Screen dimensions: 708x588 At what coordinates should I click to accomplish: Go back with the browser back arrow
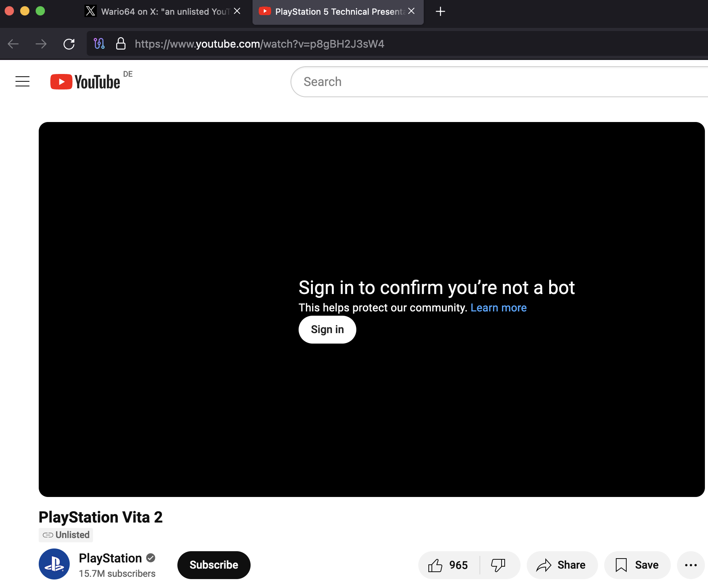pyautogui.click(x=13, y=44)
